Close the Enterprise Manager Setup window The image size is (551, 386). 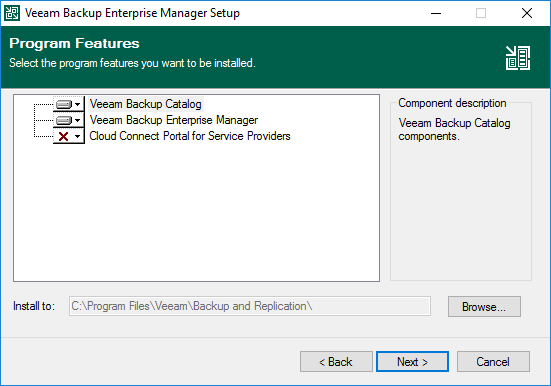pyautogui.click(x=527, y=13)
